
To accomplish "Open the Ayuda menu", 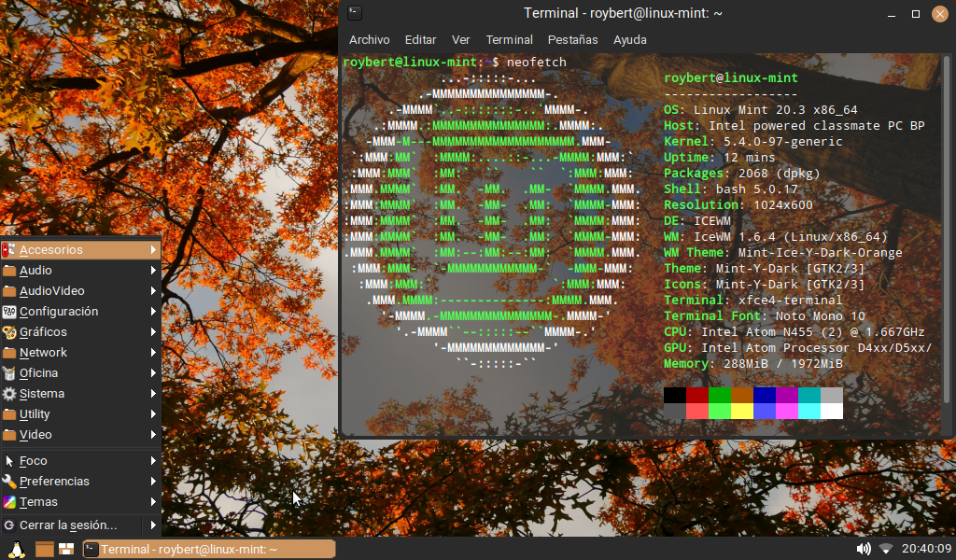I will click(630, 39).
